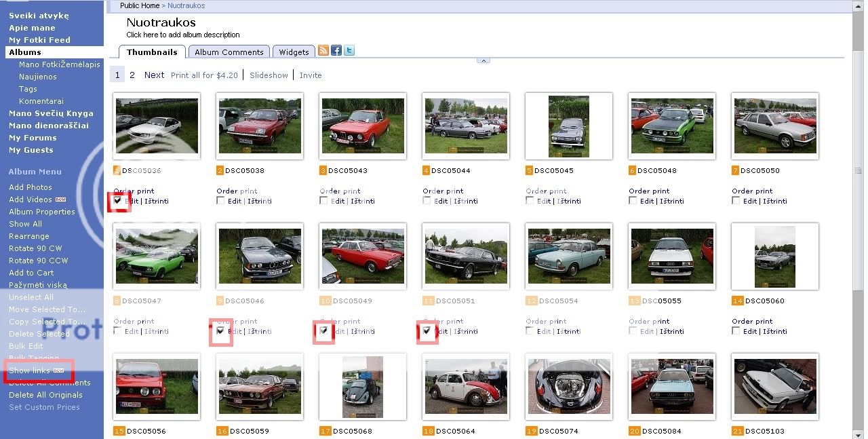Open the RSS feed icon

(x=323, y=51)
